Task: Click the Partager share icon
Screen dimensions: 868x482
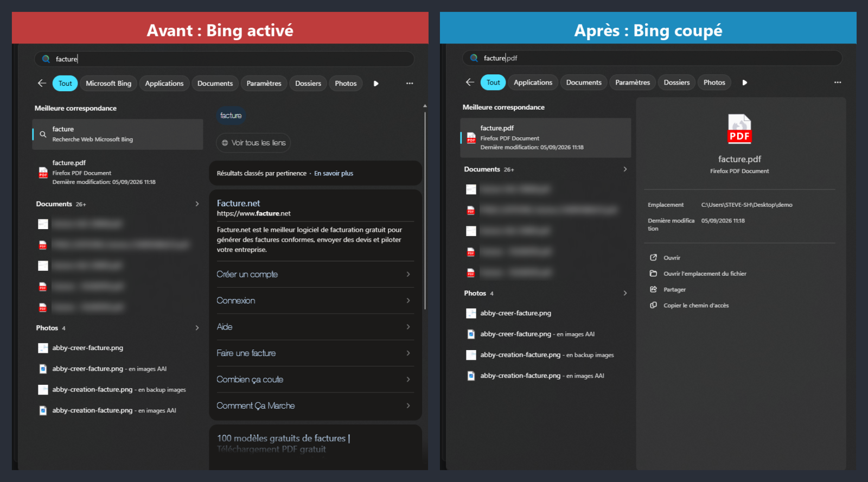Action: [654, 289]
